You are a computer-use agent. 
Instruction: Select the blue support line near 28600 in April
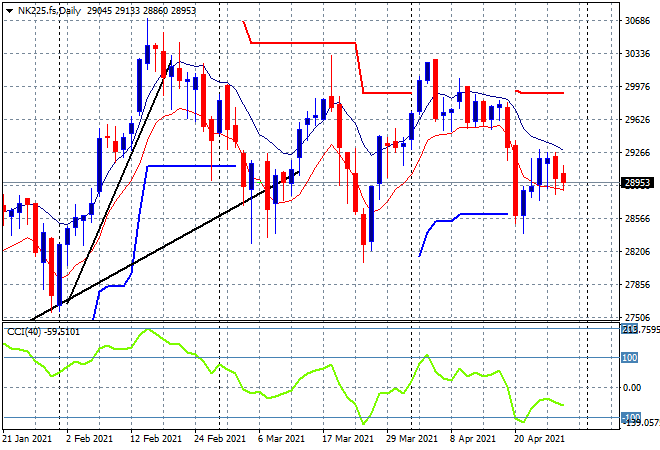484,214
